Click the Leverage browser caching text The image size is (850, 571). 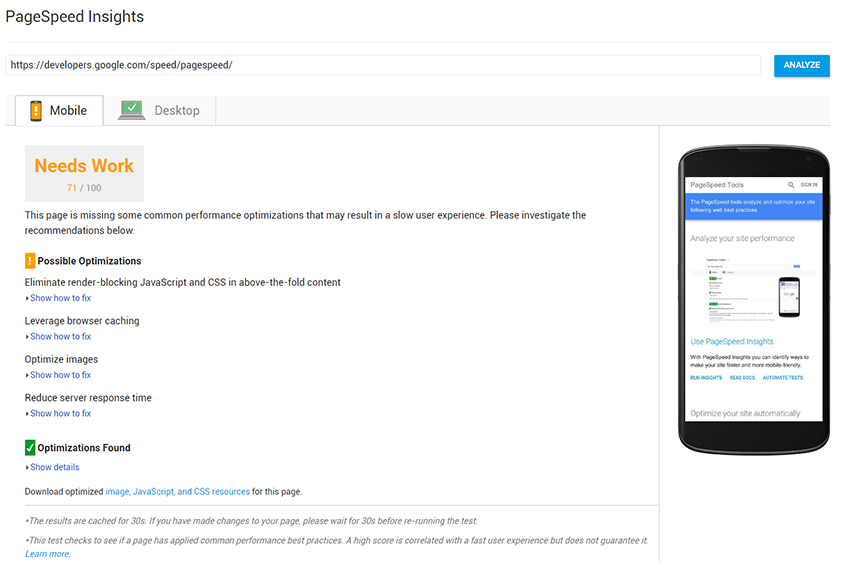pyautogui.click(x=82, y=320)
